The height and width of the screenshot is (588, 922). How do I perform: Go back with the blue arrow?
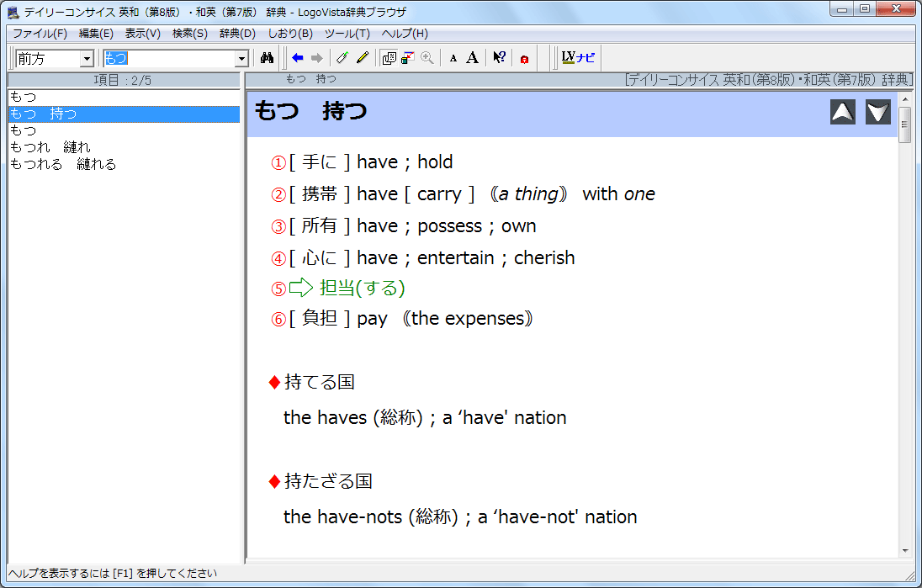pyautogui.click(x=297, y=58)
